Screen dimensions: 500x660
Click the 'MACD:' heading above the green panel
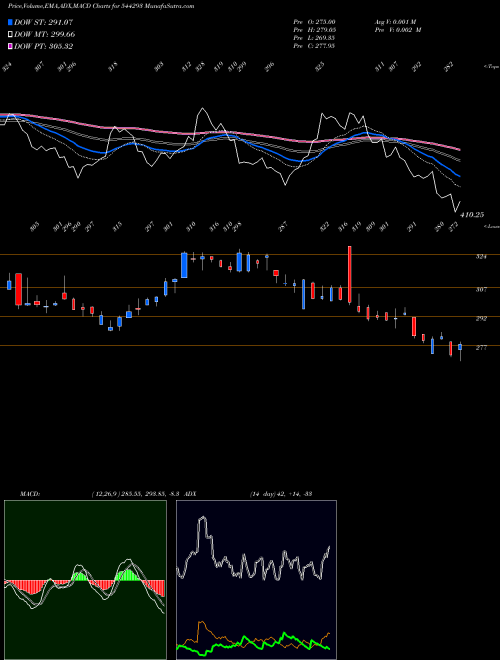click(x=30, y=493)
